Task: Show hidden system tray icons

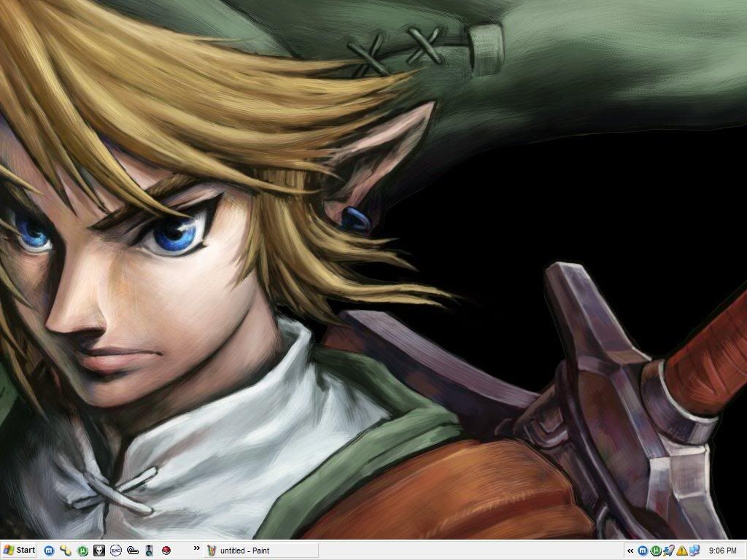Action: (x=630, y=551)
